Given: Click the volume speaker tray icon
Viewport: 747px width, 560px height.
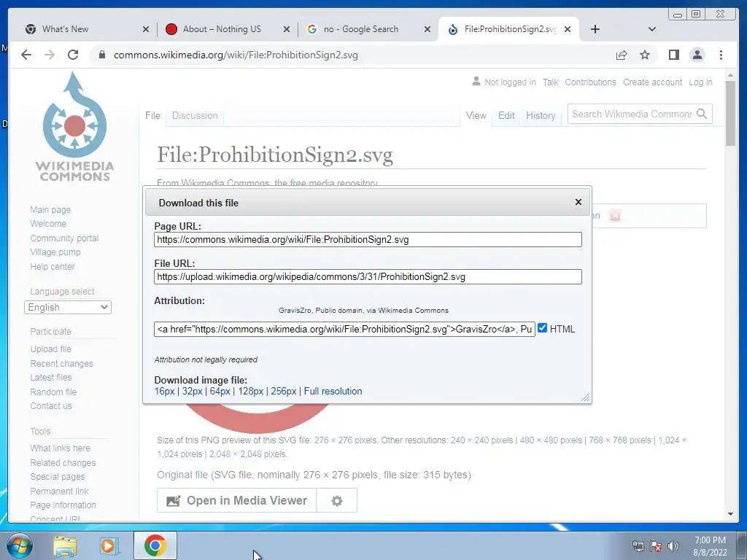Looking at the screenshot, I should click(x=673, y=546).
